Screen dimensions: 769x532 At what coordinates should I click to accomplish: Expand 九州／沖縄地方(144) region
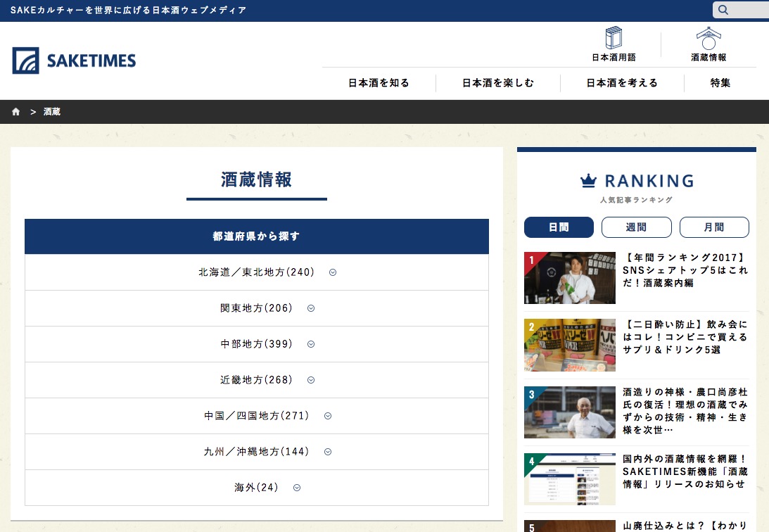pyautogui.click(x=257, y=452)
